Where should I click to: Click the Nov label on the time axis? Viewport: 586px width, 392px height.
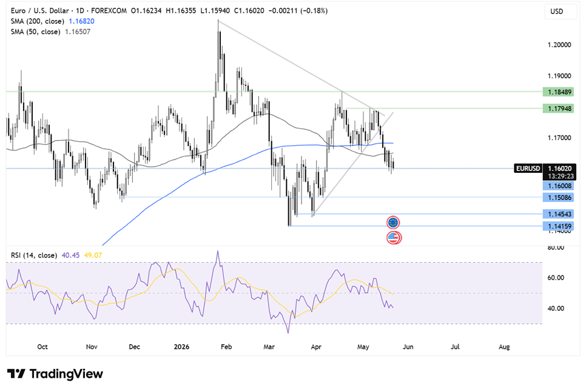pos(92,346)
